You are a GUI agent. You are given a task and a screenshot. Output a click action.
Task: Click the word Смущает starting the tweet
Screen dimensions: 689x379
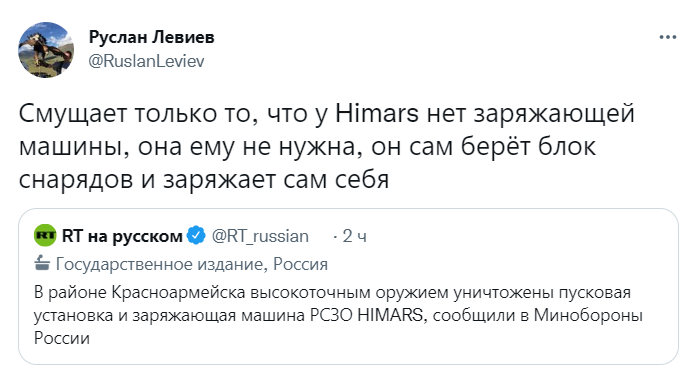tap(73, 114)
